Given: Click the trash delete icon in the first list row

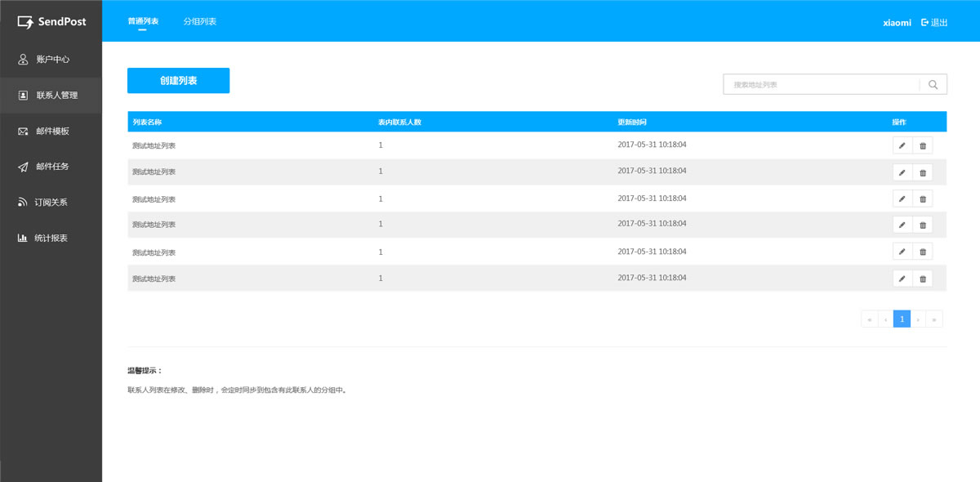Looking at the screenshot, I should coord(923,145).
